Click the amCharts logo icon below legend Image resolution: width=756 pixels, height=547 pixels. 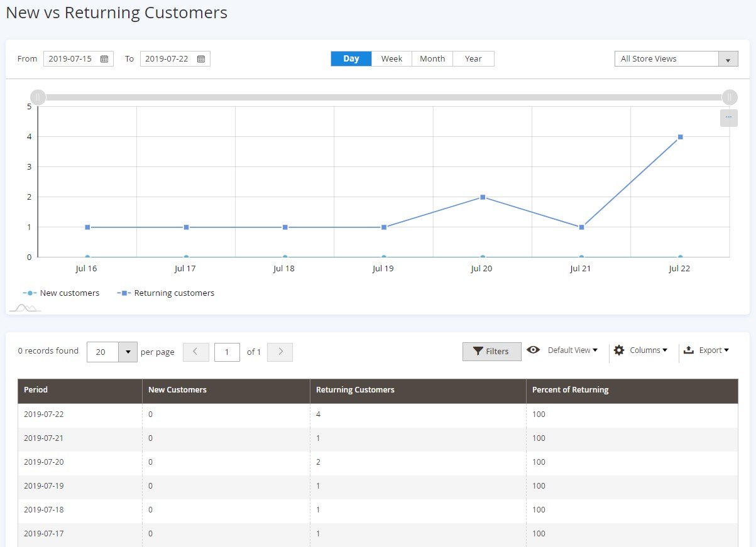click(25, 307)
